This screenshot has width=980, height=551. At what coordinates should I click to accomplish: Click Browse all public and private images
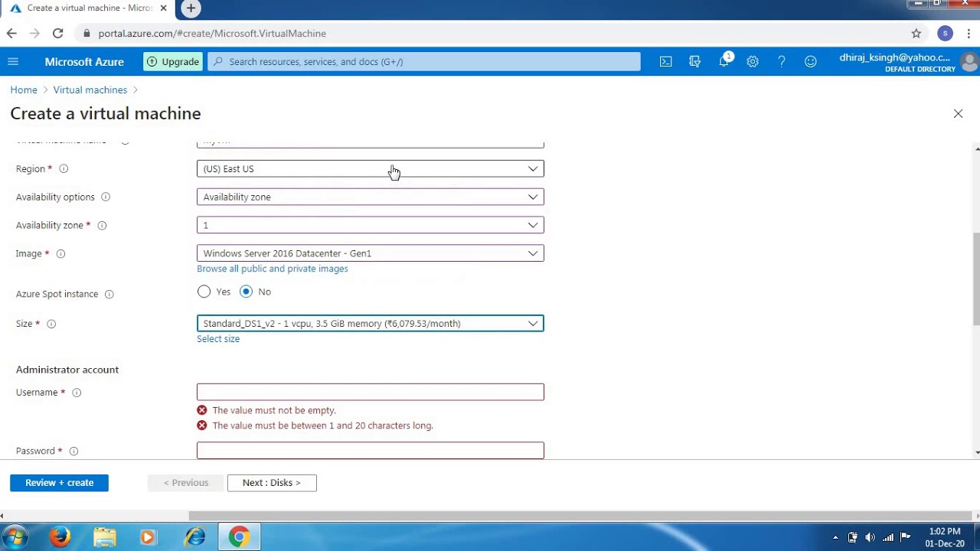point(273,269)
